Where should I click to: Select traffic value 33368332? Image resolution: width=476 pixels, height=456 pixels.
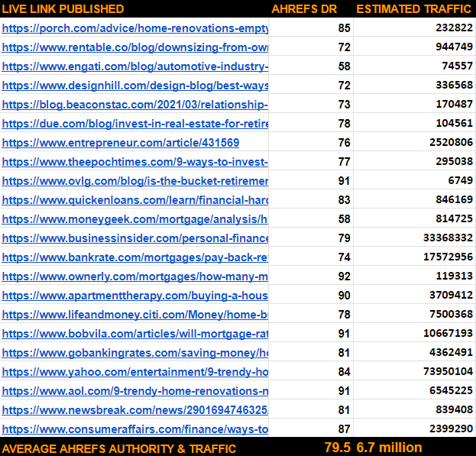coord(448,238)
